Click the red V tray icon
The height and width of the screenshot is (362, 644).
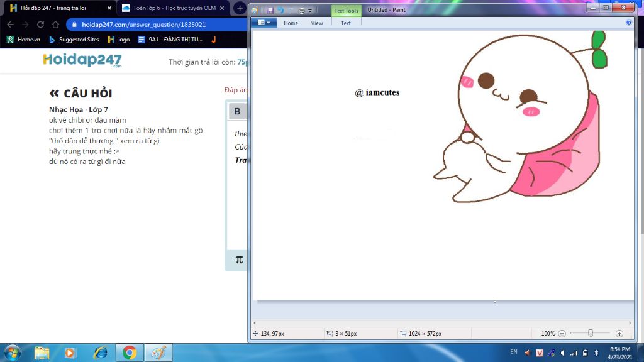click(540, 353)
